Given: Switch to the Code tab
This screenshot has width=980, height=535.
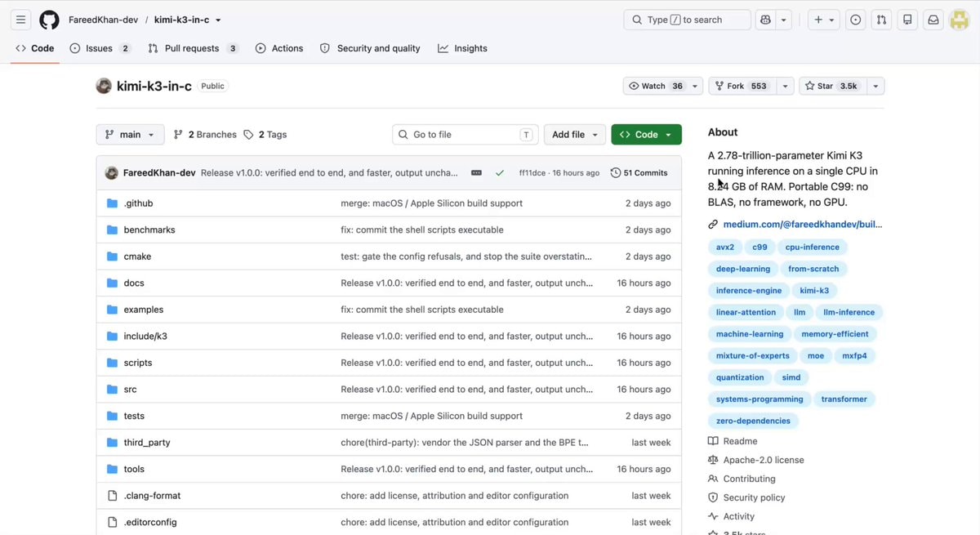Looking at the screenshot, I should 34,48.
